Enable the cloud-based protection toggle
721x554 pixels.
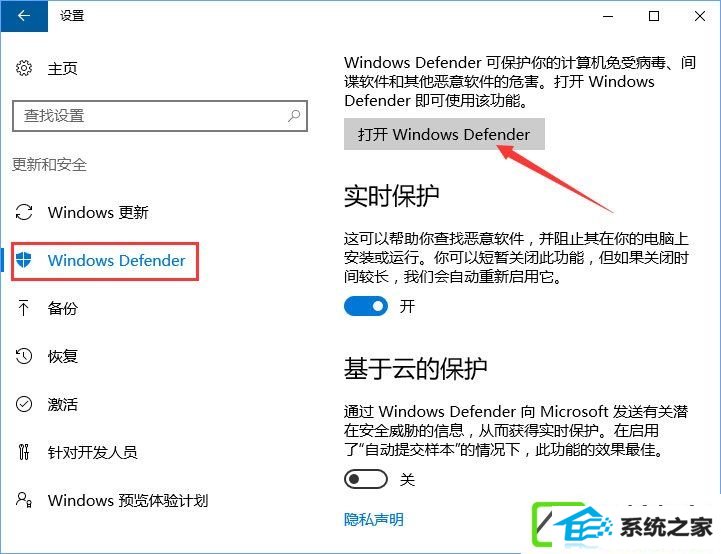pos(366,480)
